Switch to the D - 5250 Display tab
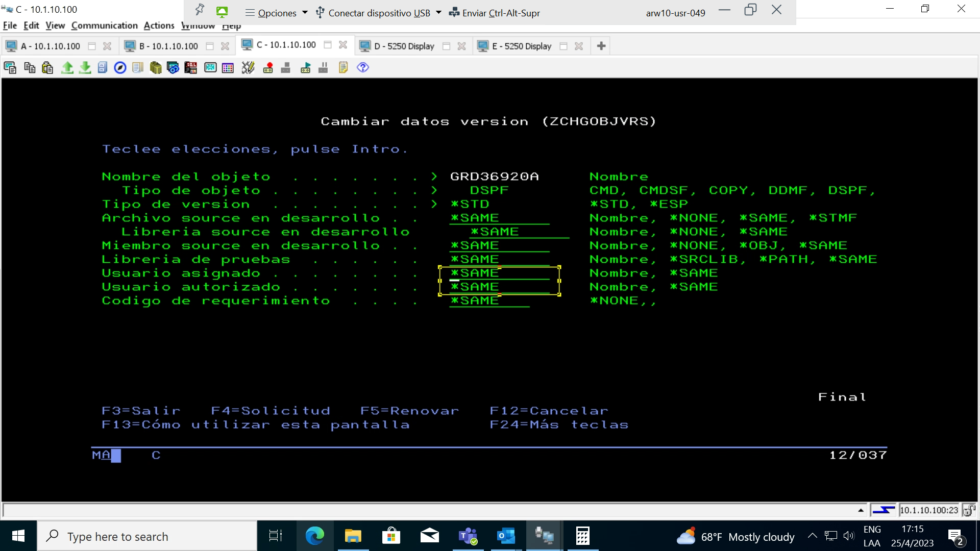 [x=404, y=46]
